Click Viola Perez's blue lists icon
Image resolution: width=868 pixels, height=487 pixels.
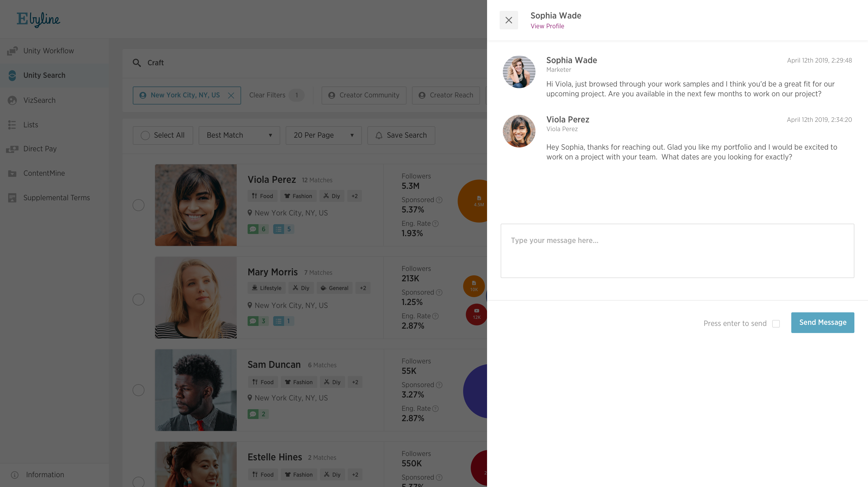278,229
